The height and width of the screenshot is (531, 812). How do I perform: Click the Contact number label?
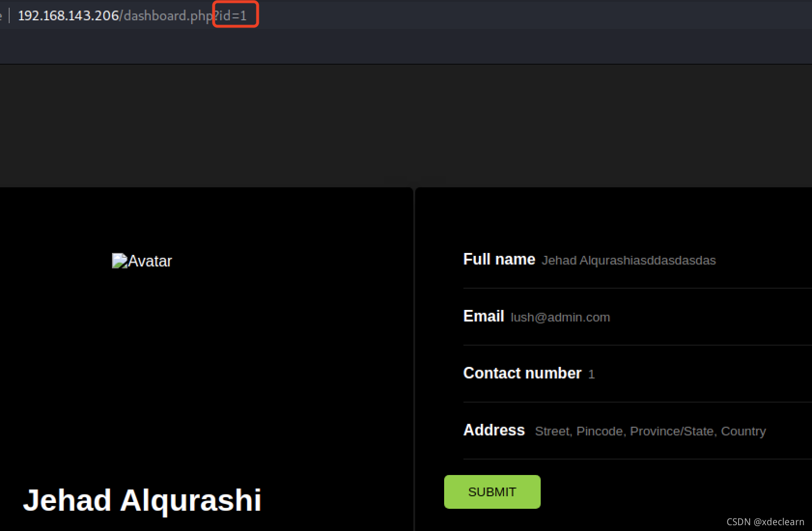[x=522, y=373]
